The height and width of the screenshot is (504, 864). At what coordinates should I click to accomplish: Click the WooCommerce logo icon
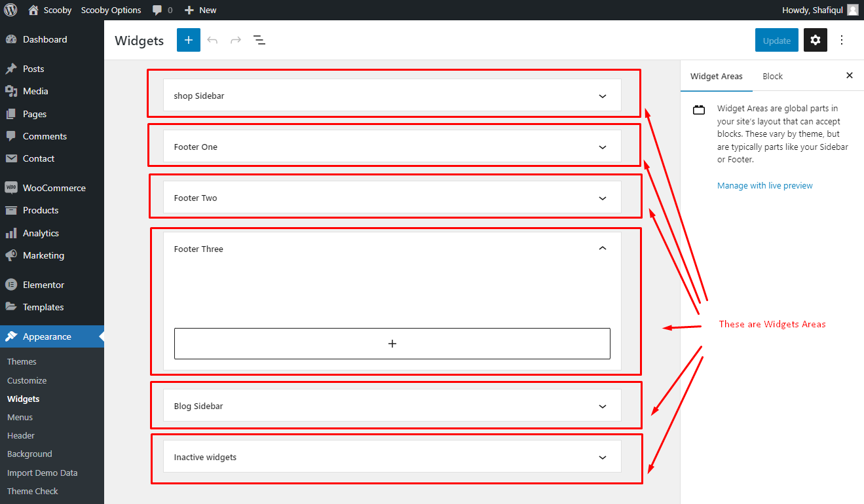11,188
